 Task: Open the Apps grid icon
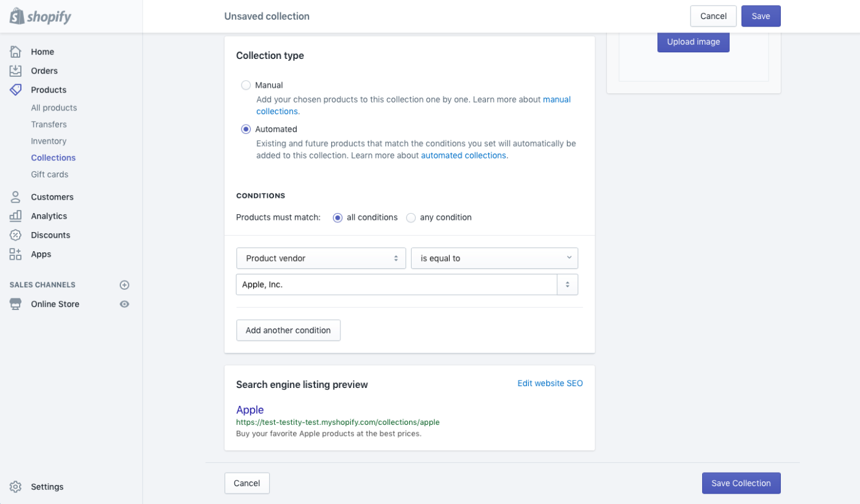pyautogui.click(x=16, y=254)
